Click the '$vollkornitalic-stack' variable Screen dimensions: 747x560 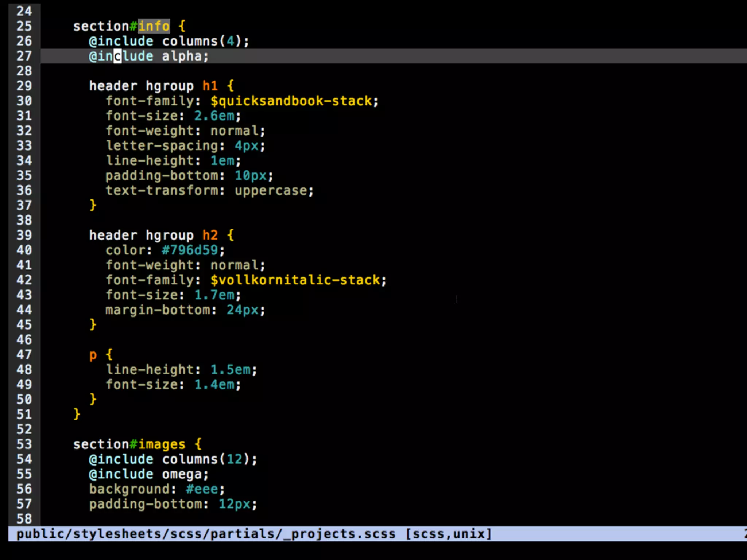tap(295, 280)
